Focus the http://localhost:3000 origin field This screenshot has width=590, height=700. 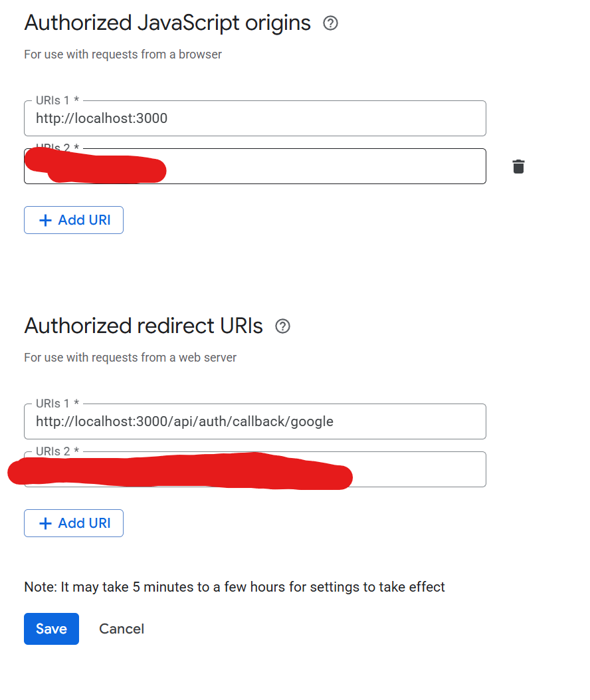point(254,119)
